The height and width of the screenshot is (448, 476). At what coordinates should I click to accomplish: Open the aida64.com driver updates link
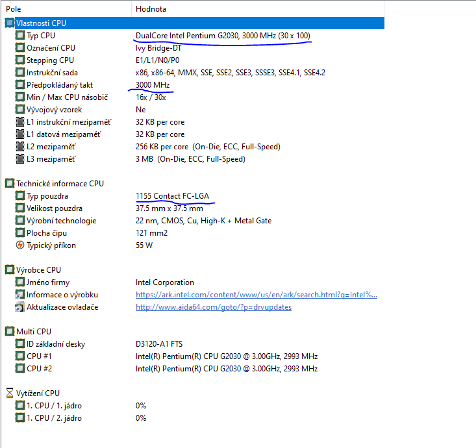coord(214,307)
